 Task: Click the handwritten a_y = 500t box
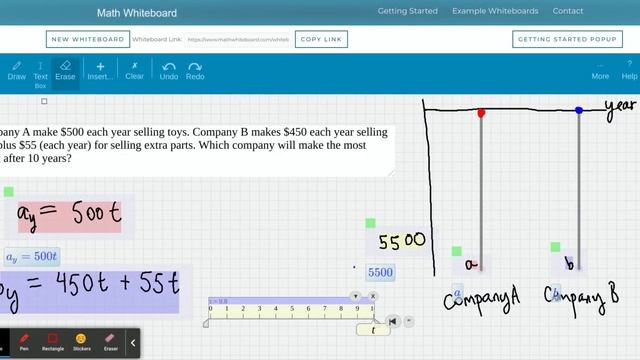click(69, 217)
